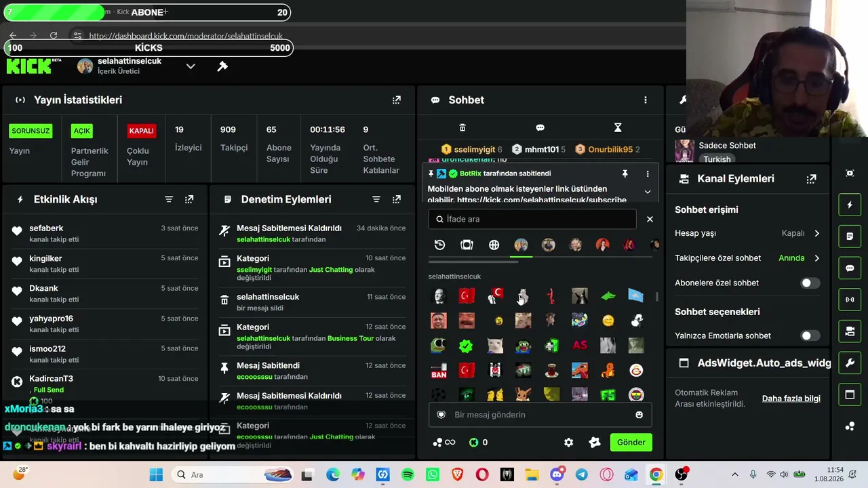Pick the red AS emote
868x488 pixels.
[x=580, y=346]
